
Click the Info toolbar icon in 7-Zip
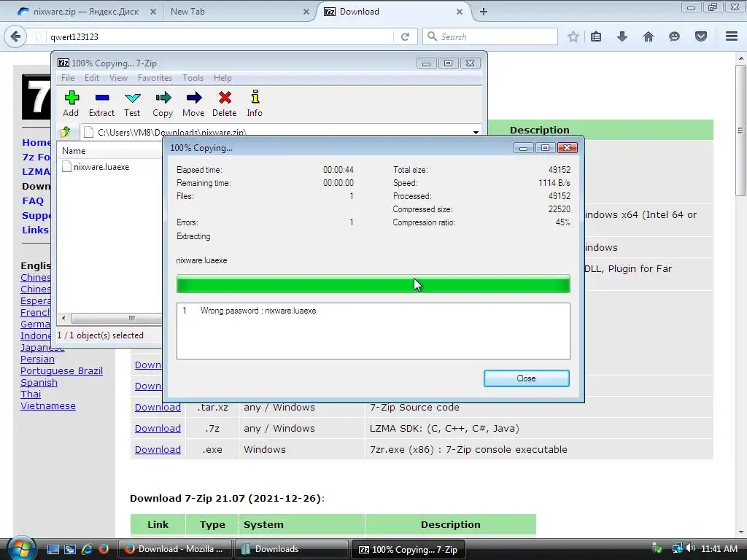pos(255,104)
